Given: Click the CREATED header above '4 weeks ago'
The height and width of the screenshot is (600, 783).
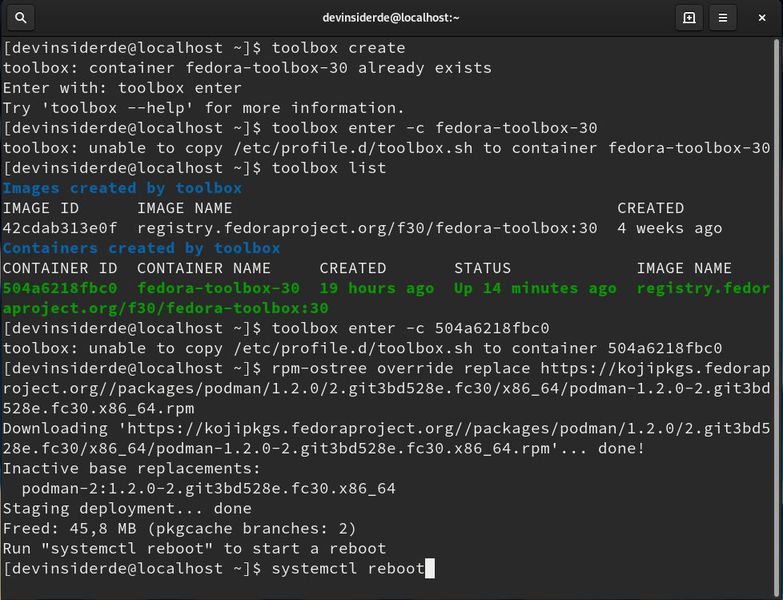Looking at the screenshot, I should [x=651, y=208].
